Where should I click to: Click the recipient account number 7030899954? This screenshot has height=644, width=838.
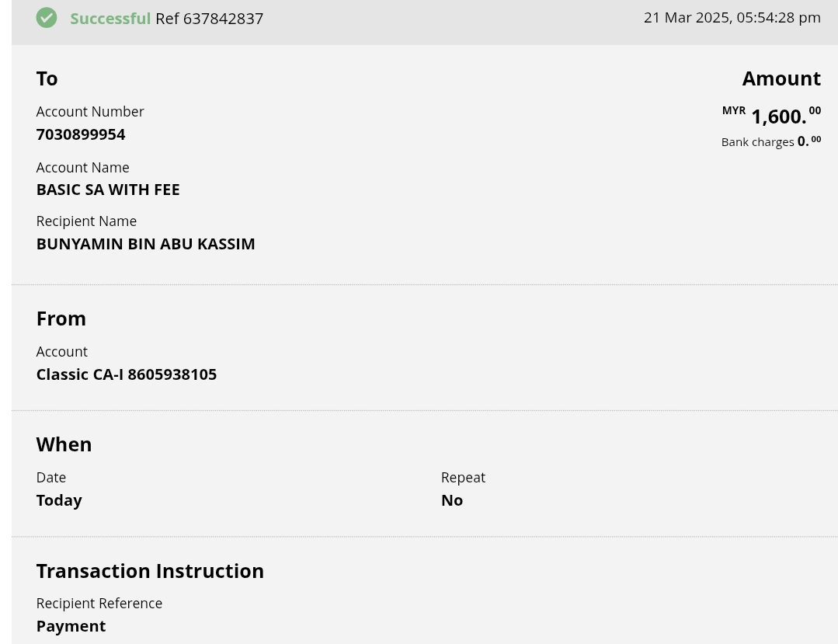click(81, 134)
